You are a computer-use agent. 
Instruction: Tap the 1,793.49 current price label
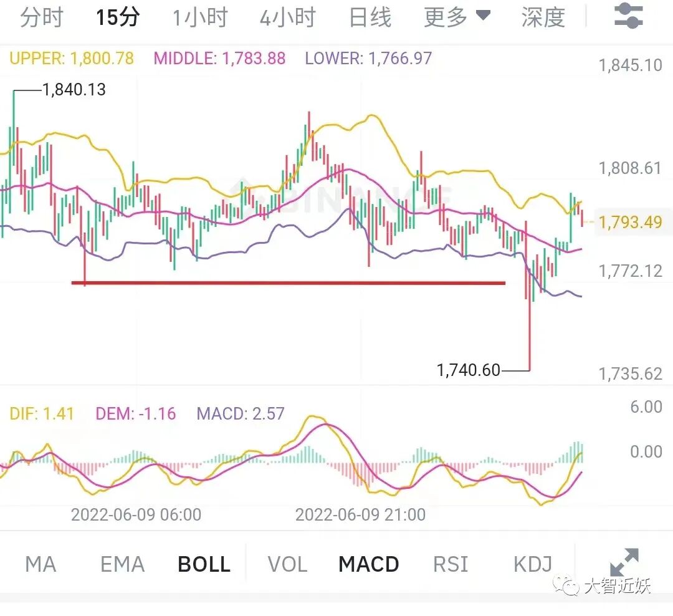click(630, 222)
